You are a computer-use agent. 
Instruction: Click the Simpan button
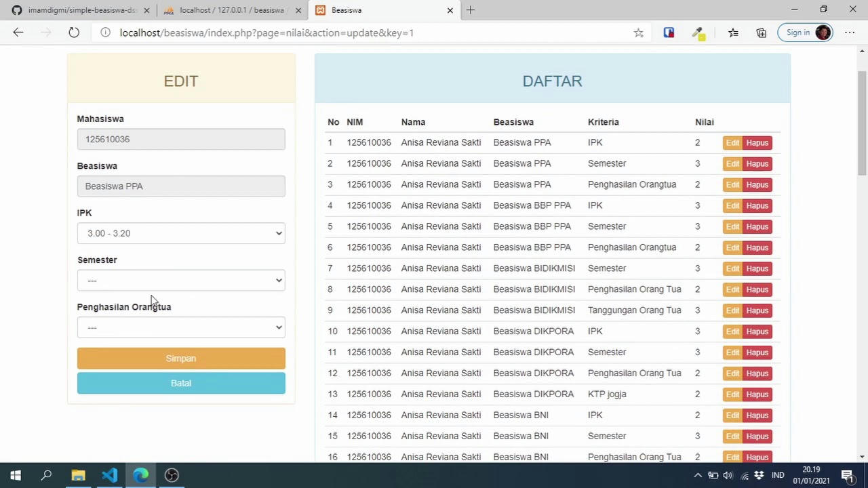(x=181, y=359)
